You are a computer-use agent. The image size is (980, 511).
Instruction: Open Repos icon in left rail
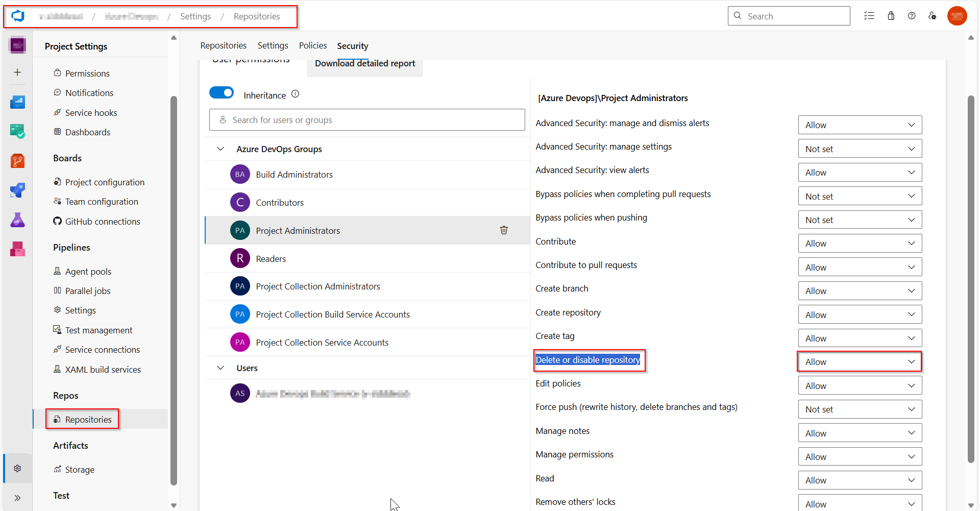17,161
